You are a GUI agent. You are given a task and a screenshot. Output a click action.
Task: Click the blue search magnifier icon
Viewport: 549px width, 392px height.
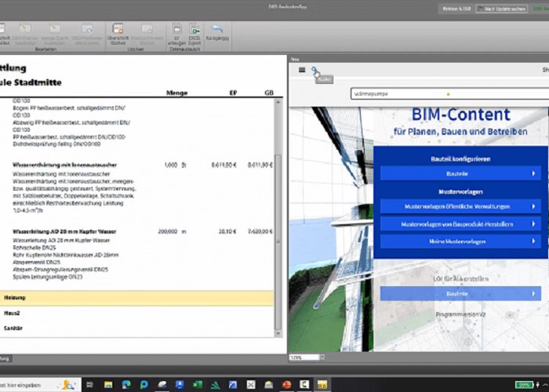pyautogui.click(x=314, y=71)
